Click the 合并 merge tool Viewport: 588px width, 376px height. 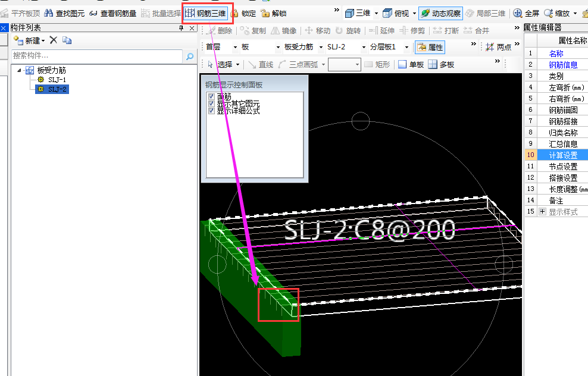pos(477,31)
